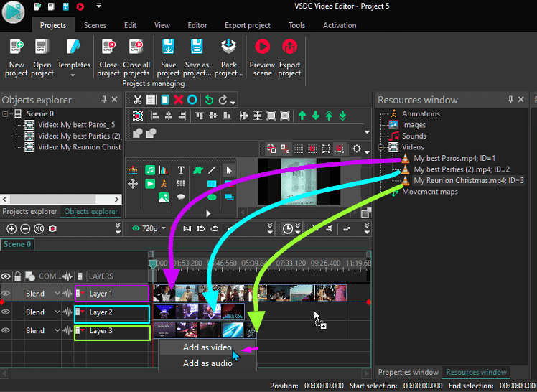Viewport: 537px width, 392px height.
Task: Click the add image tool icon
Action: pyautogui.click(x=164, y=197)
